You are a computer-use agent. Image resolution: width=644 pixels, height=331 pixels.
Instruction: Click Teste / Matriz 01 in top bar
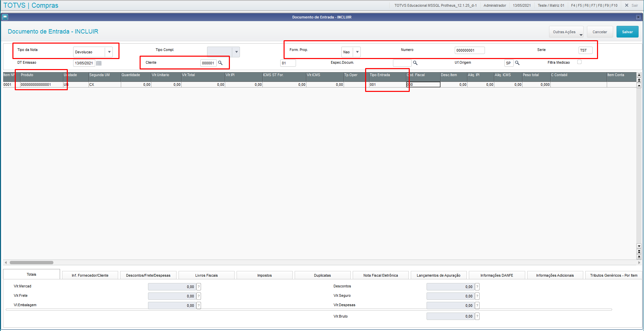[551, 5]
